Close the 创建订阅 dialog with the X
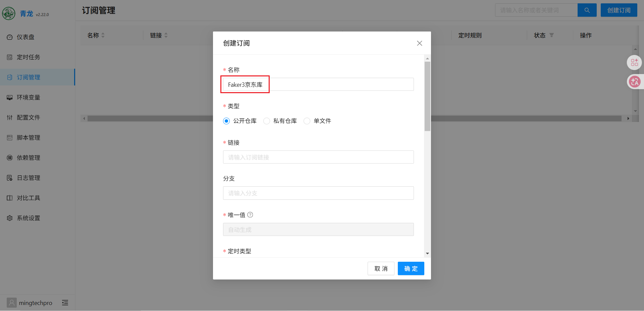Image resolution: width=644 pixels, height=311 pixels. (419, 43)
